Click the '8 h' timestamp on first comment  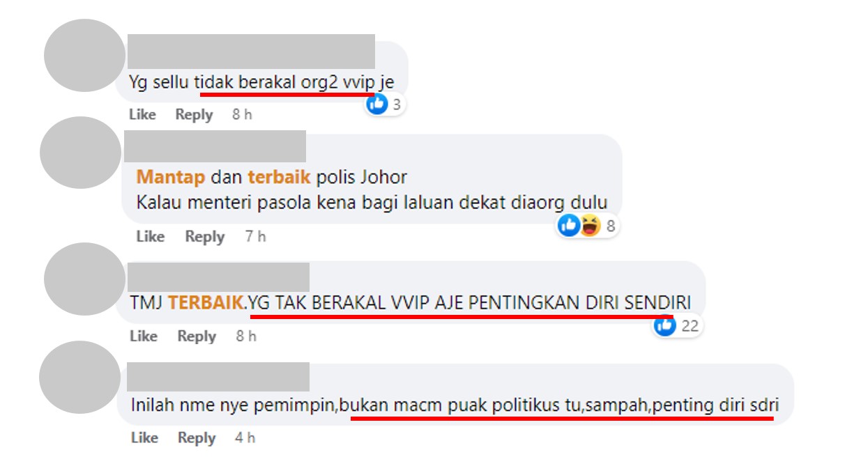(x=242, y=114)
